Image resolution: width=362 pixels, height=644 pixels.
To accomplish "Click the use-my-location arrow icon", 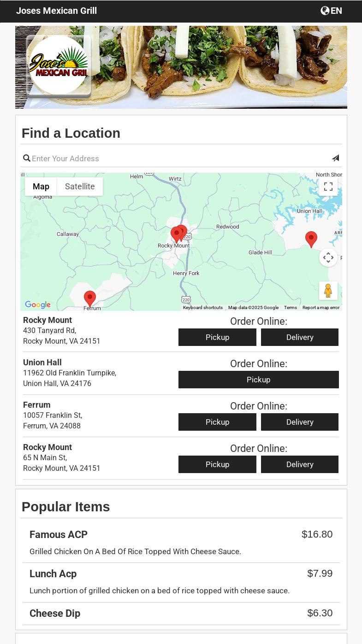I will (x=335, y=158).
